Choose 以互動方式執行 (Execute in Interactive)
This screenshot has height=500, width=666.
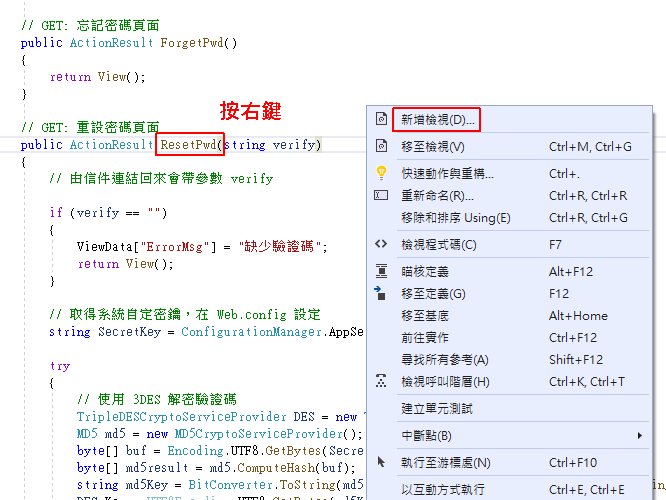[x=442, y=489]
